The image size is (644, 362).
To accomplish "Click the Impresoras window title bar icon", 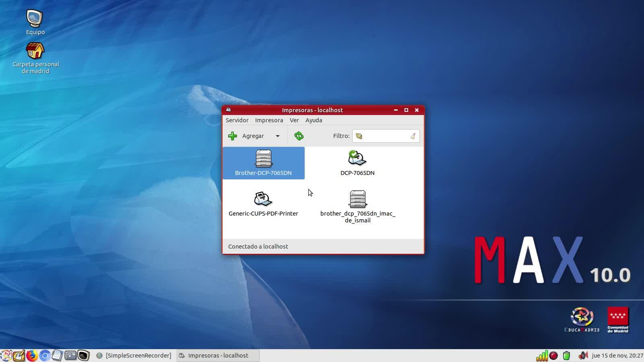I will (229, 110).
